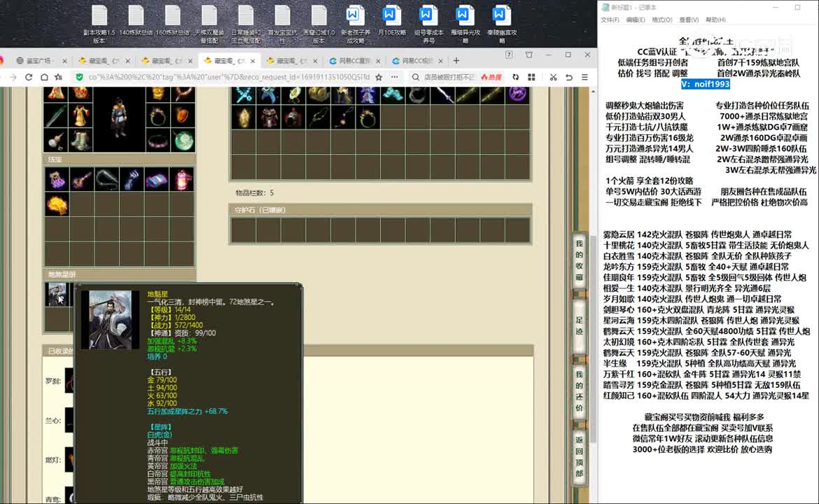Open a new browser tab
Screen dimensions: 819x504
click(x=456, y=61)
